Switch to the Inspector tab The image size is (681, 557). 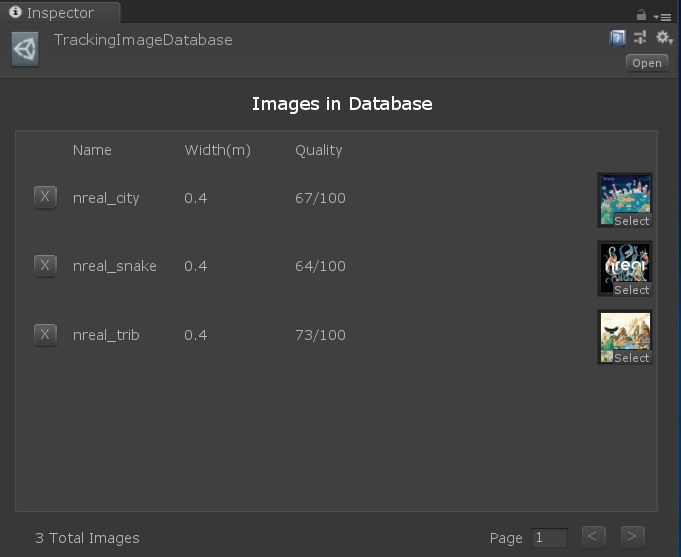click(59, 13)
